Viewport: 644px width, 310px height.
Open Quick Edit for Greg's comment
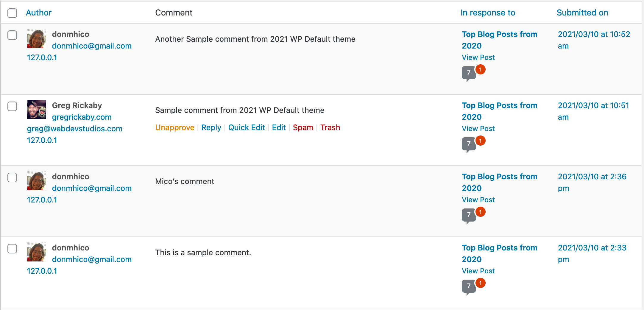pos(247,127)
